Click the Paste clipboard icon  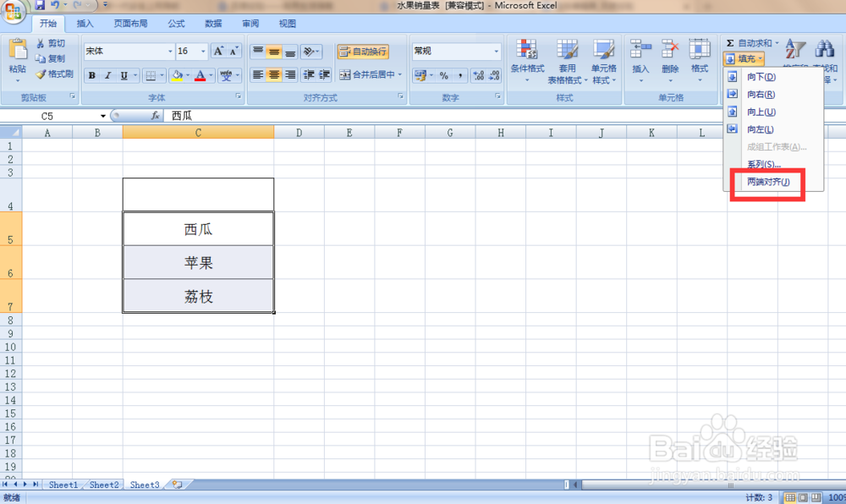[17, 50]
